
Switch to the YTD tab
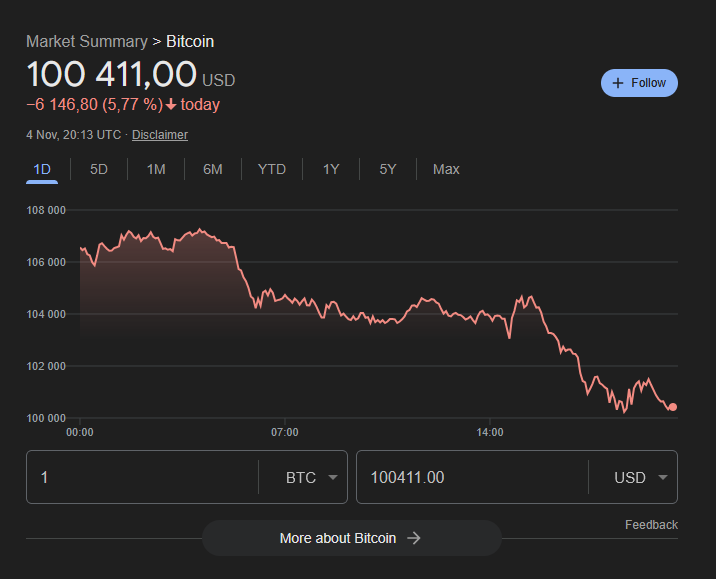pos(272,169)
